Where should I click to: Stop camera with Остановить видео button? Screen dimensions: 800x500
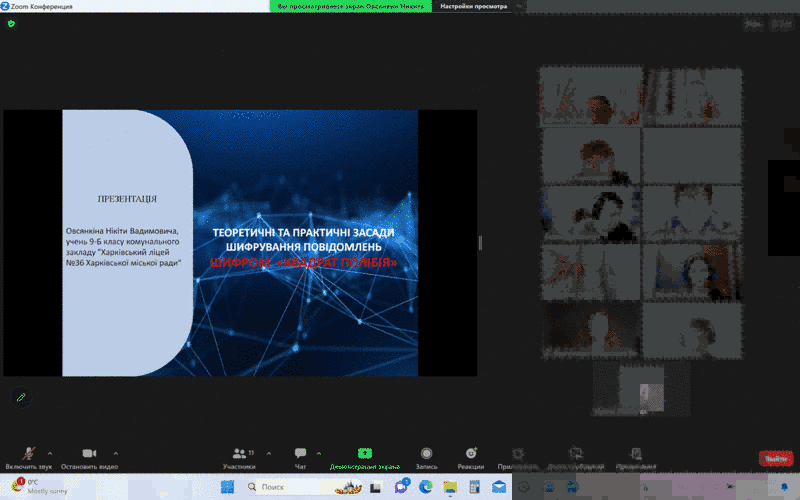pyautogui.click(x=88, y=457)
